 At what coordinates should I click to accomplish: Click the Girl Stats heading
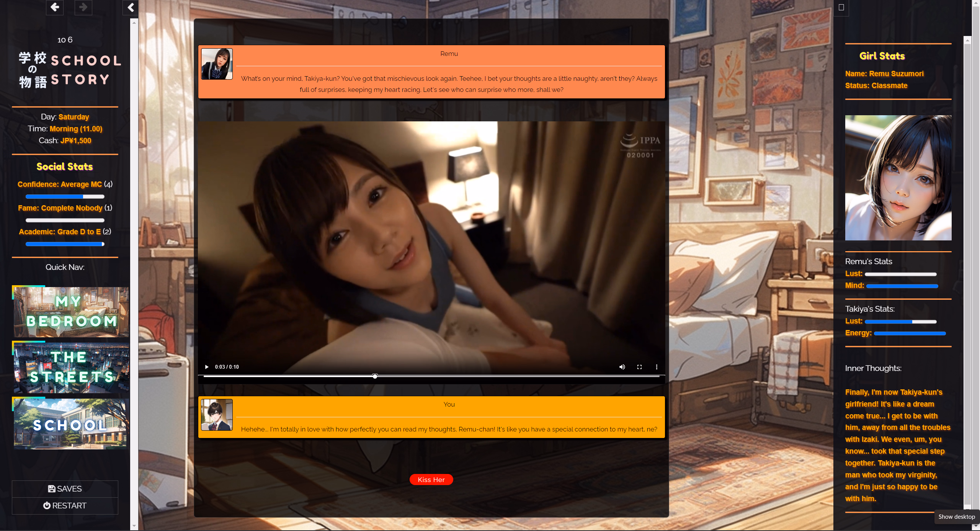coord(882,56)
